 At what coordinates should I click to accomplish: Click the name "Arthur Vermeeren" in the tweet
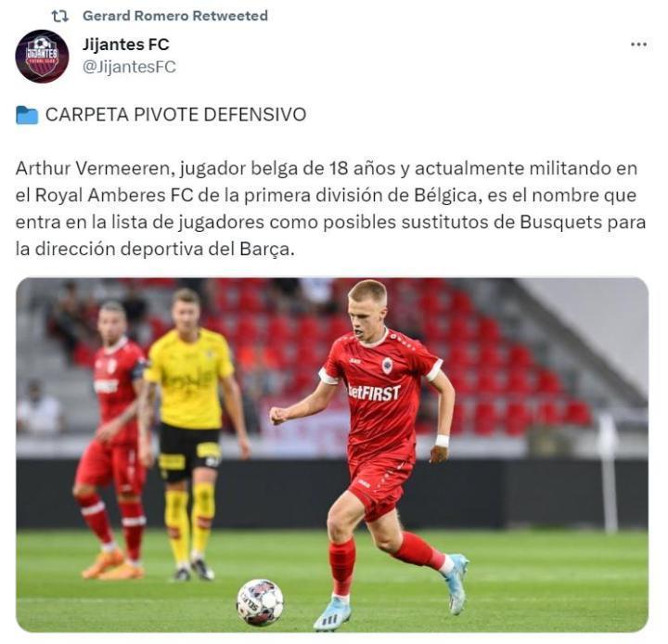[x=93, y=168]
